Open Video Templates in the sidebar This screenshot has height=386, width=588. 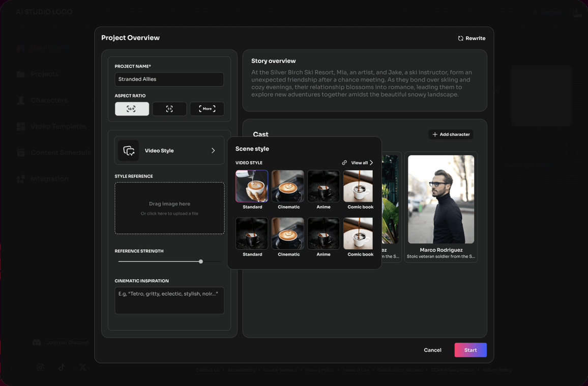pyautogui.click(x=58, y=126)
